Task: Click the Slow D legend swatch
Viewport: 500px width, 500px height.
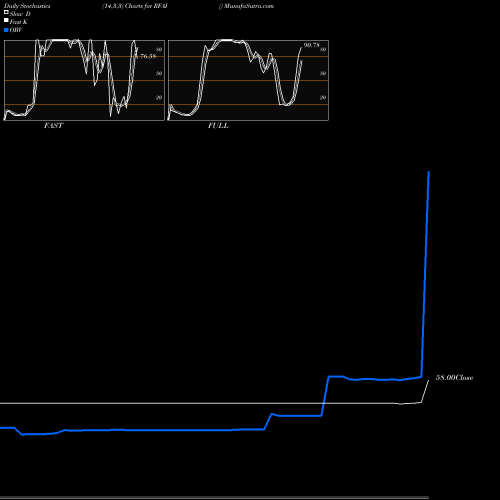Action: tap(6, 12)
